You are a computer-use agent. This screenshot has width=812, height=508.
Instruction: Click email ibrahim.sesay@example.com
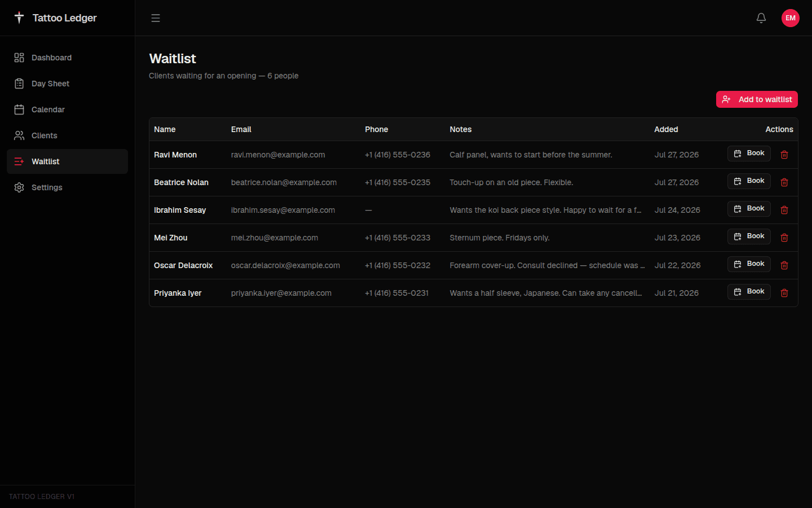pyautogui.click(x=283, y=210)
